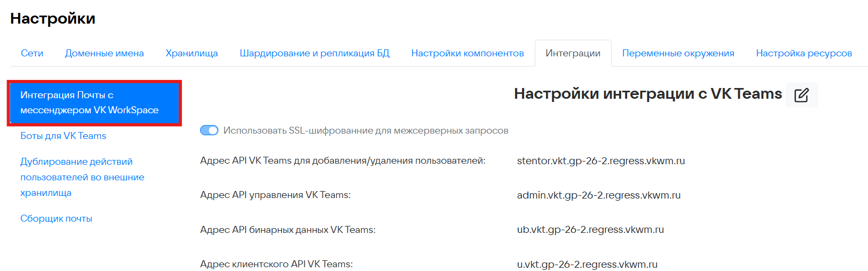The height and width of the screenshot is (271, 868).
Task: Click the Настройки page heading
Action: click(x=53, y=18)
